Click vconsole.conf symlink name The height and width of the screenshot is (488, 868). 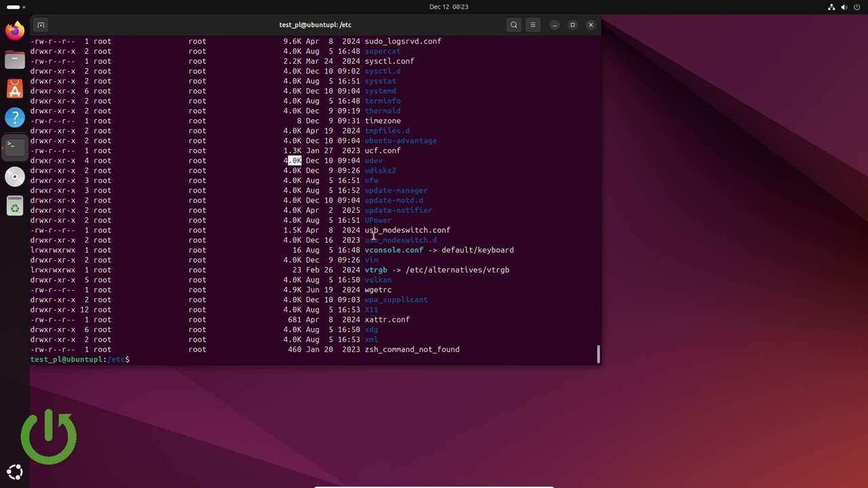394,250
